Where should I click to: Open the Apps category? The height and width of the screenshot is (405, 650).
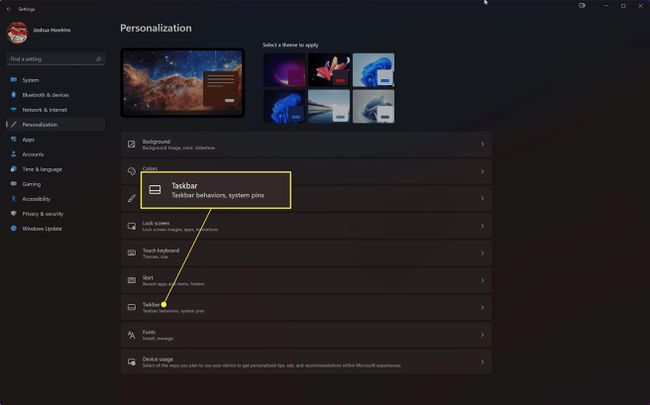pyautogui.click(x=56, y=139)
